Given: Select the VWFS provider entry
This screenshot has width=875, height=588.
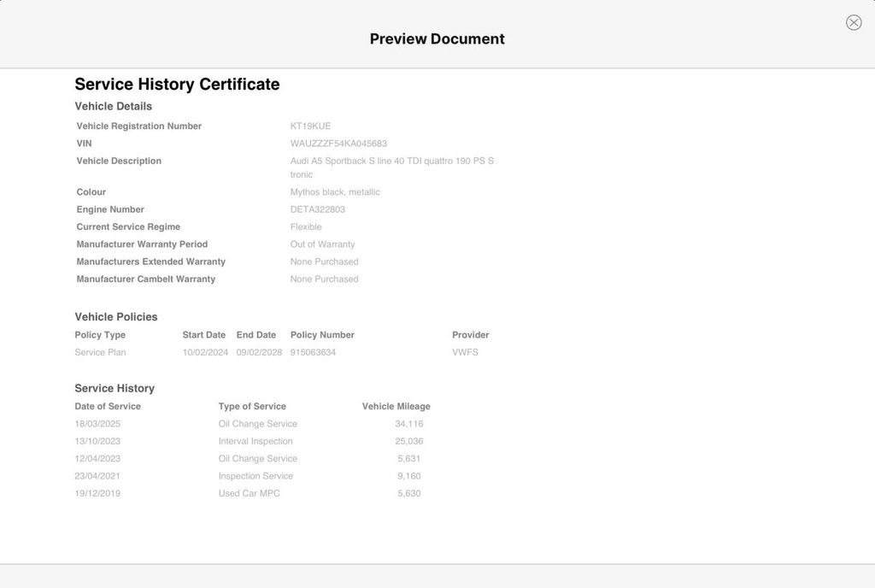Looking at the screenshot, I should (465, 353).
